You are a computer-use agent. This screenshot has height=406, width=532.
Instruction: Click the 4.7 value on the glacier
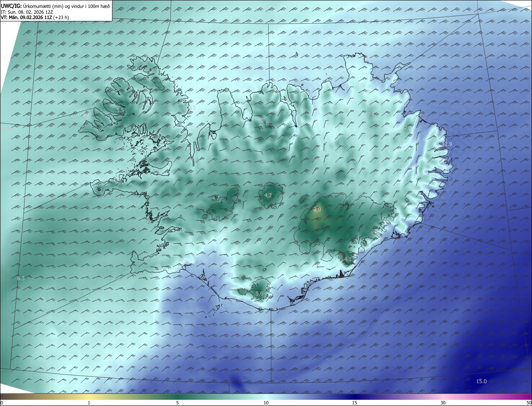click(x=216, y=198)
